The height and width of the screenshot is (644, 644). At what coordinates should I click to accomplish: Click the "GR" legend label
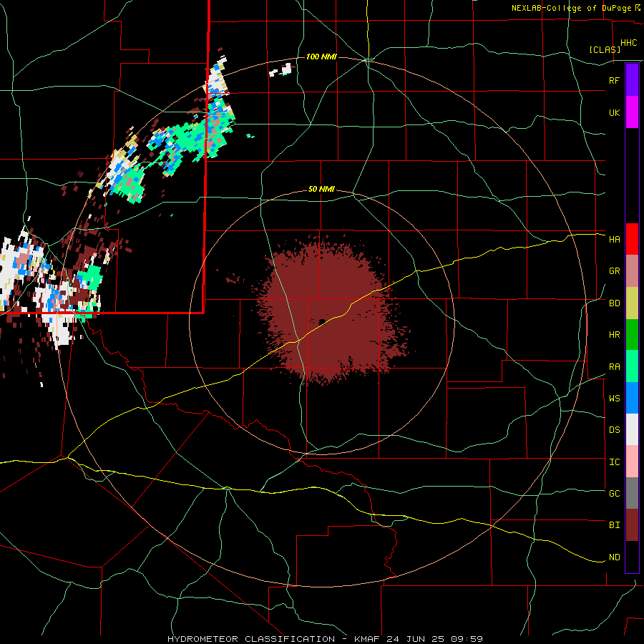coord(614,271)
